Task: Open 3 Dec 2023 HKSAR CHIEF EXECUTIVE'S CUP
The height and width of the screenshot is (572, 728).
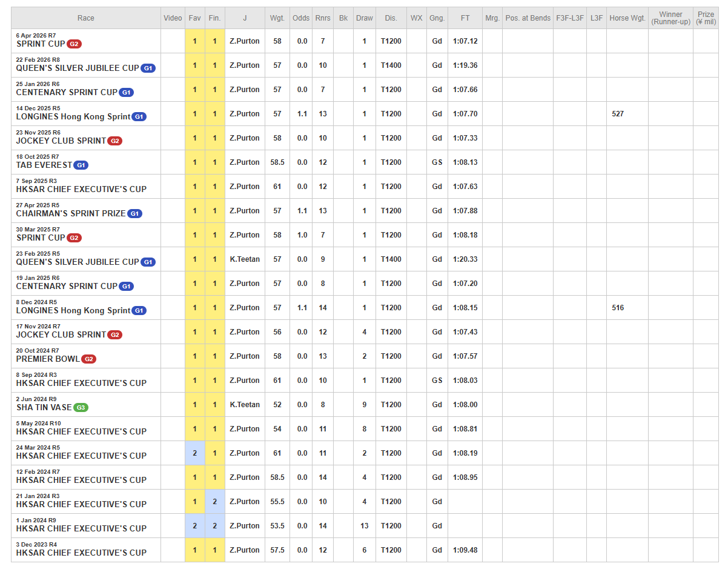Action: pos(81,553)
